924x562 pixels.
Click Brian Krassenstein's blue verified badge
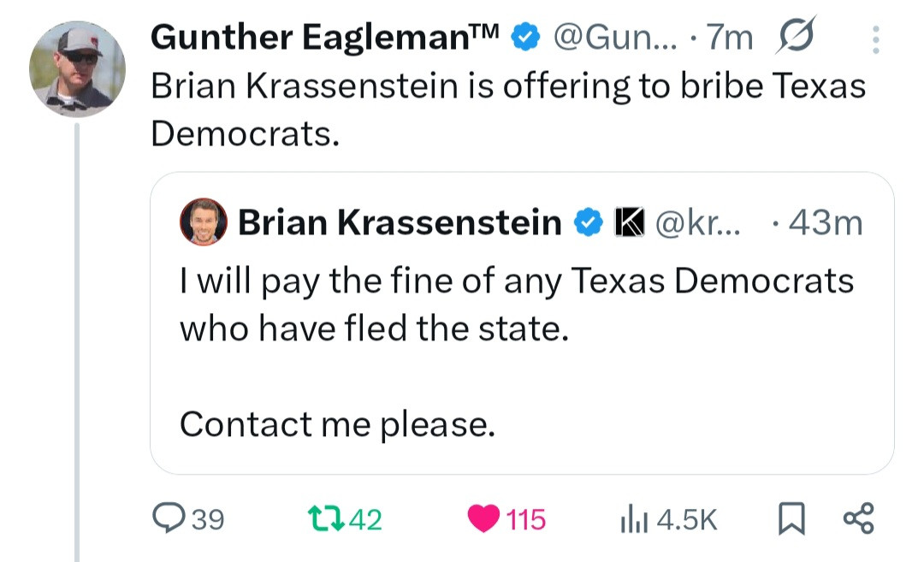[585, 222]
